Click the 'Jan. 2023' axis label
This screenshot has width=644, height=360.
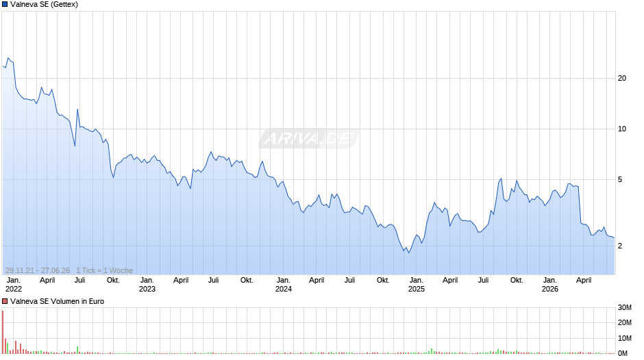point(147,285)
